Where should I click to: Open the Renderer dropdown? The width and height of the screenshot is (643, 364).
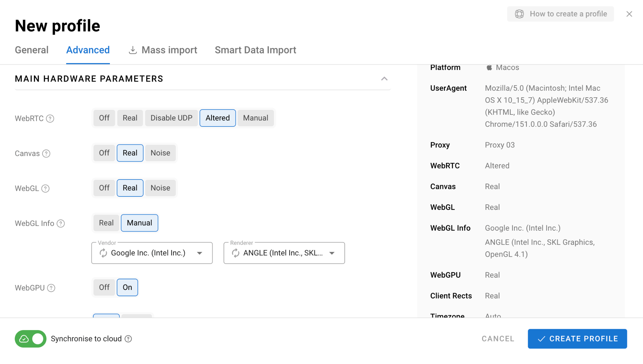pos(284,253)
